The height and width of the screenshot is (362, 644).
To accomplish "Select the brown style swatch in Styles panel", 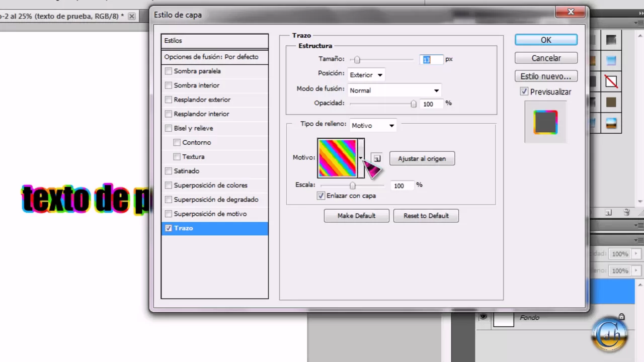I will (611, 103).
